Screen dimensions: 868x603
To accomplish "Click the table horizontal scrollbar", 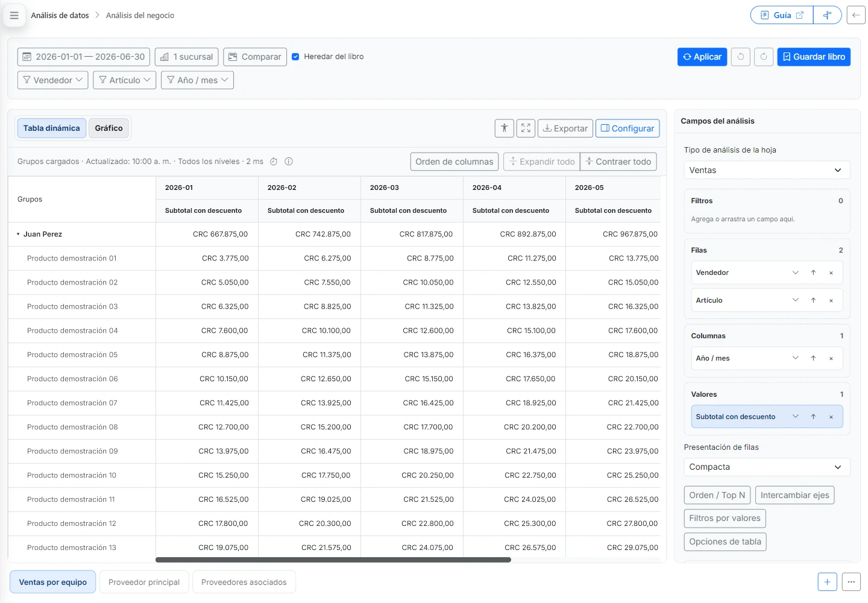I will pos(333,560).
